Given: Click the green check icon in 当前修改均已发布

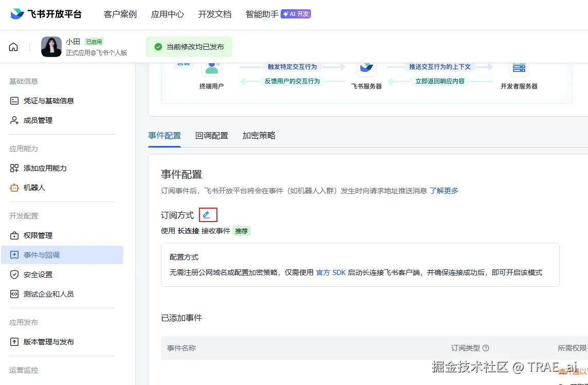Looking at the screenshot, I should tap(158, 47).
